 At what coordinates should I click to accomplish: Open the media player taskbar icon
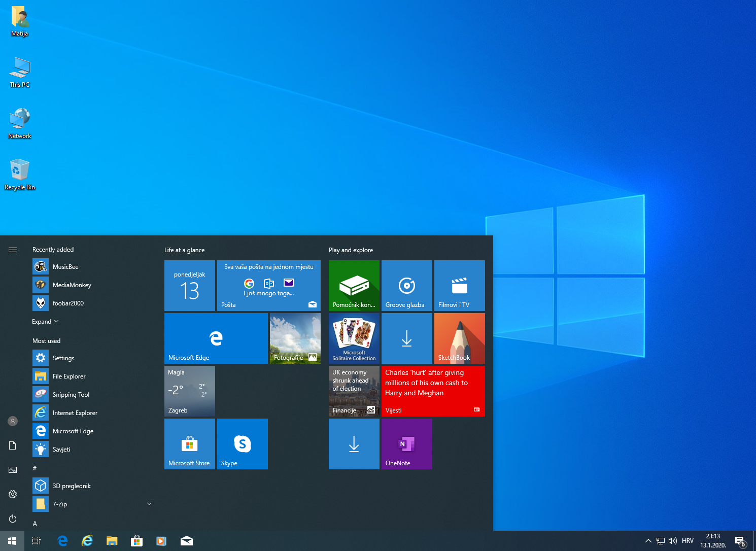(x=161, y=541)
